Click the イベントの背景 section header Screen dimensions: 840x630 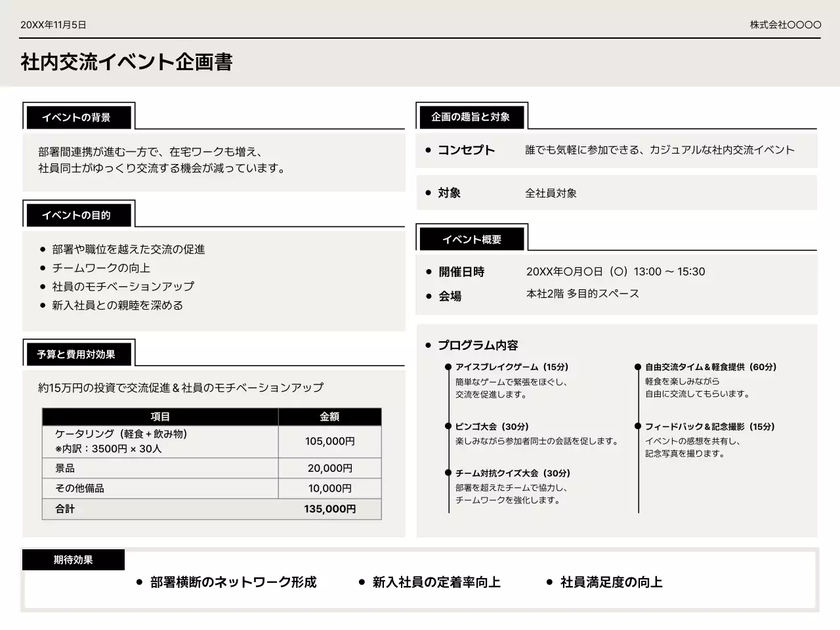coord(79,117)
